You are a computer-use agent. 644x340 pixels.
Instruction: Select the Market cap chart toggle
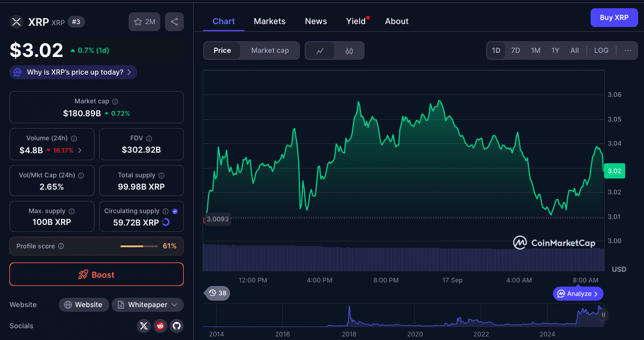point(270,51)
